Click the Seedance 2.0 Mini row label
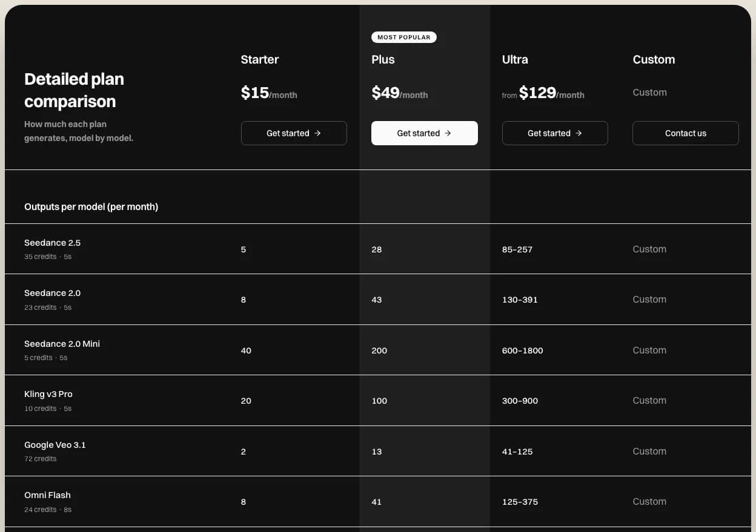The image size is (756, 532). click(x=62, y=344)
